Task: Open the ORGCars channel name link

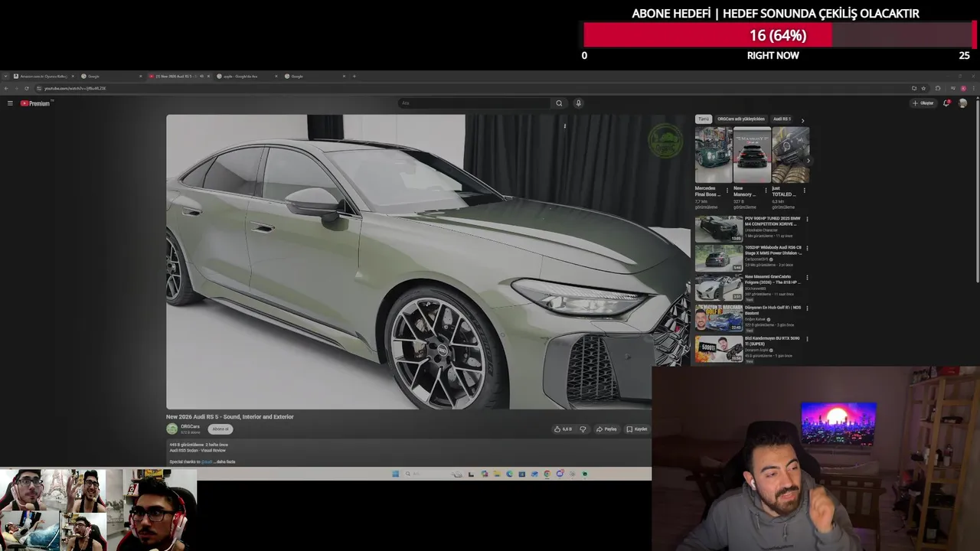Action: point(190,427)
